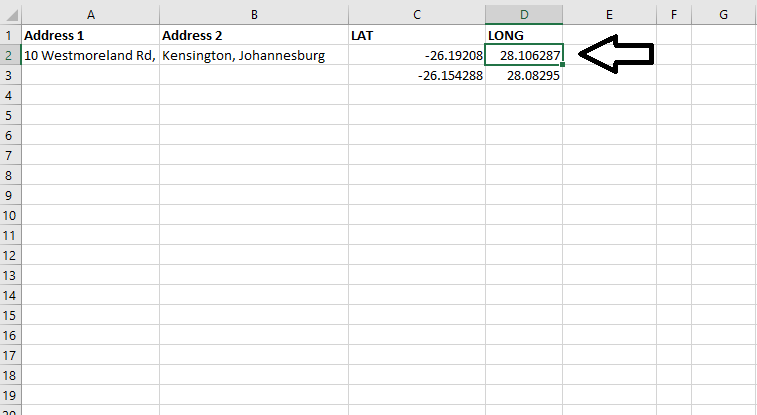
Task: Select cell containing "10 Westmoreland Rd,"
Action: (x=90, y=56)
